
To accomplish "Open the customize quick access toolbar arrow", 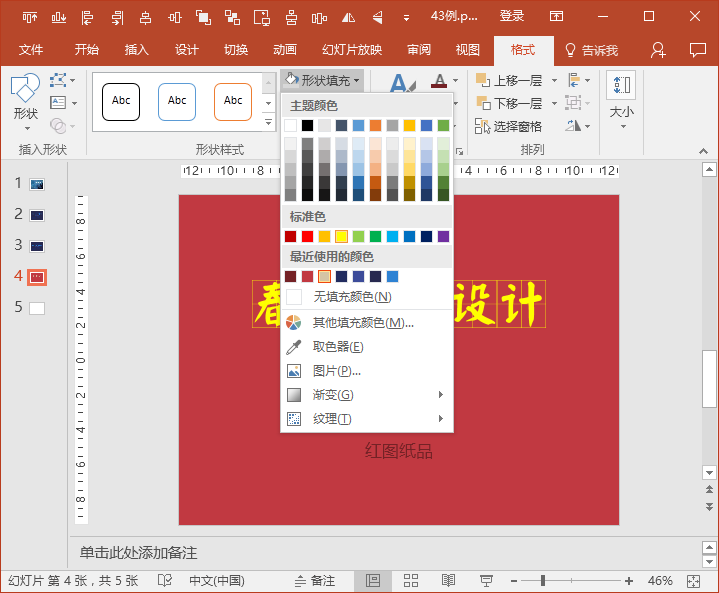I will pos(406,18).
